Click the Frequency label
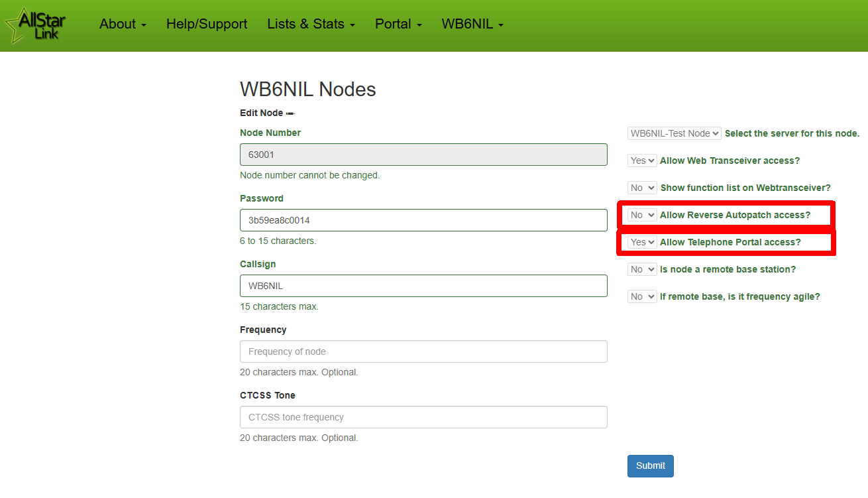This screenshot has width=868, height=498. tap(263, 330)
